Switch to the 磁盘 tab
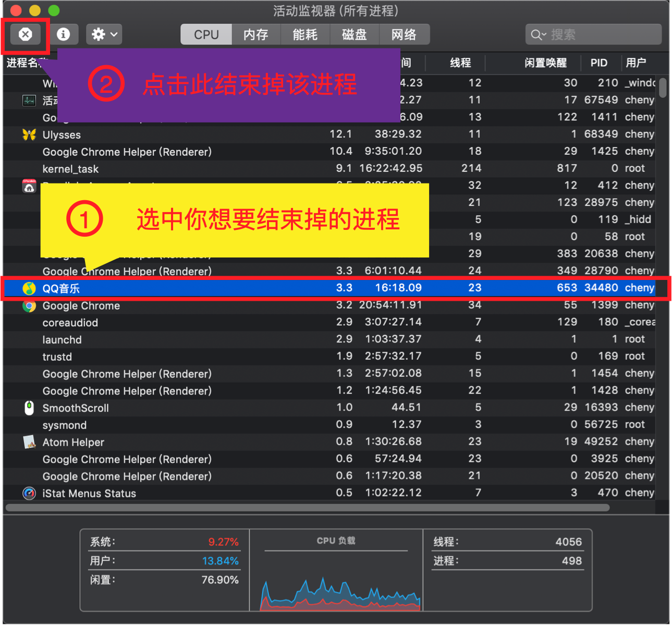 [355, 34]
